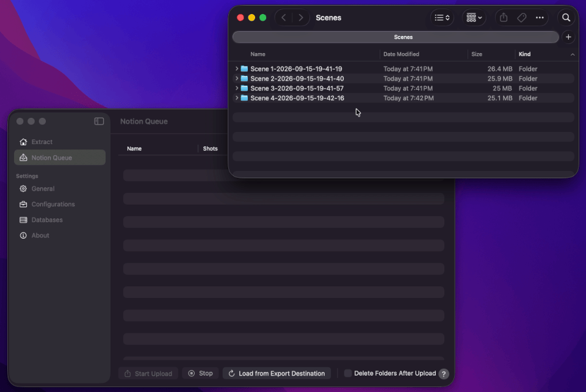The image size is (586, 392).
Task: Select the Scenes tab in Finder
Action: pyautogui.click(x=396, y=37)
